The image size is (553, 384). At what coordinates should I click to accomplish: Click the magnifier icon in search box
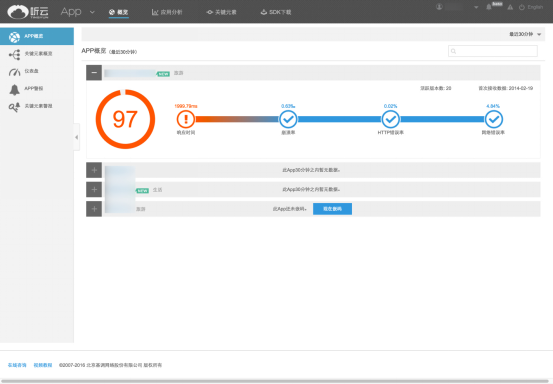point(454,51)
